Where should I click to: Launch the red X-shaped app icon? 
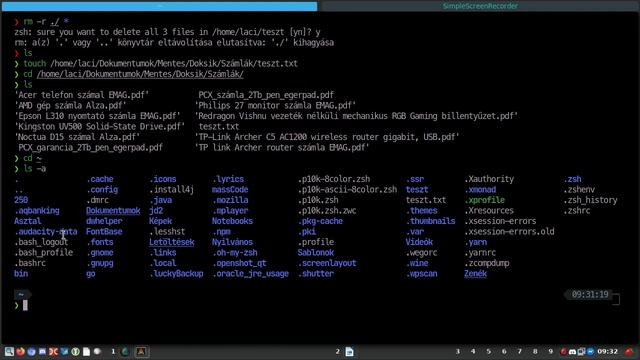click(53, 351)
